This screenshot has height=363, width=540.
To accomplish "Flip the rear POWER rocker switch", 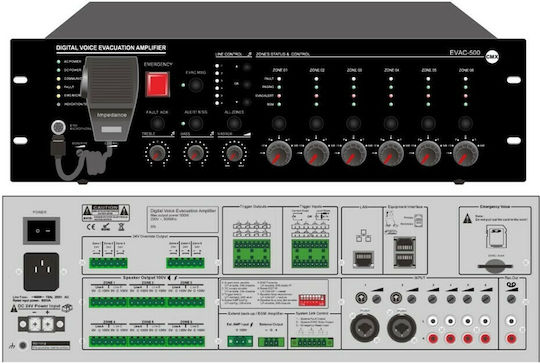I will click(x=41, y=231).
